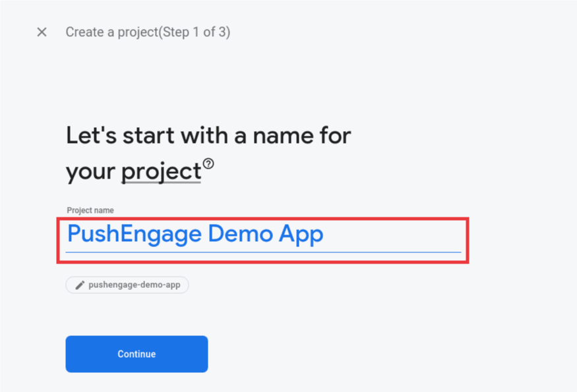This screenshot has width=577, height=392.
Task: Place cursor on the word 'App' in name field
Action: coord(301,235)
